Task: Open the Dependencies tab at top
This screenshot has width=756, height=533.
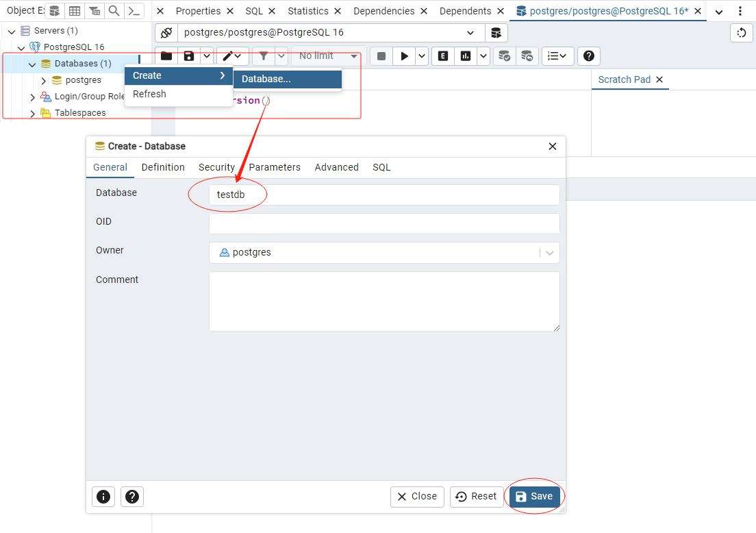Action: click(x=383, y=11)
